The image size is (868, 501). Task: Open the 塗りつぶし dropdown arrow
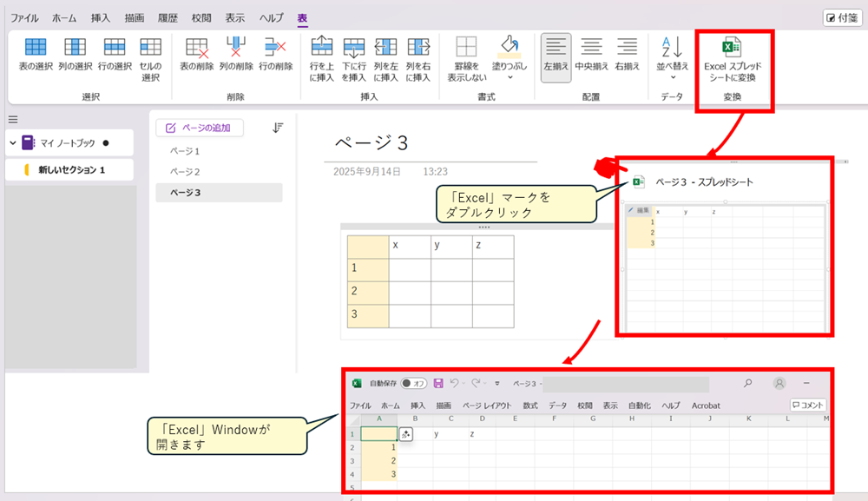[x=510, y=77]
